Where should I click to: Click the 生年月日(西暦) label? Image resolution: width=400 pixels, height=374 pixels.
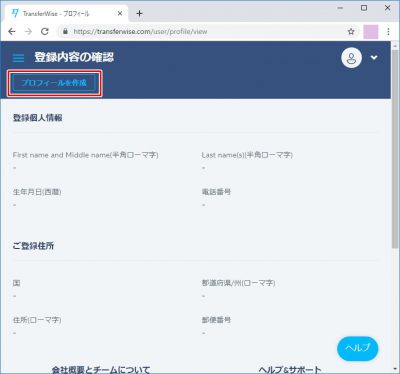tap(37, 192)
